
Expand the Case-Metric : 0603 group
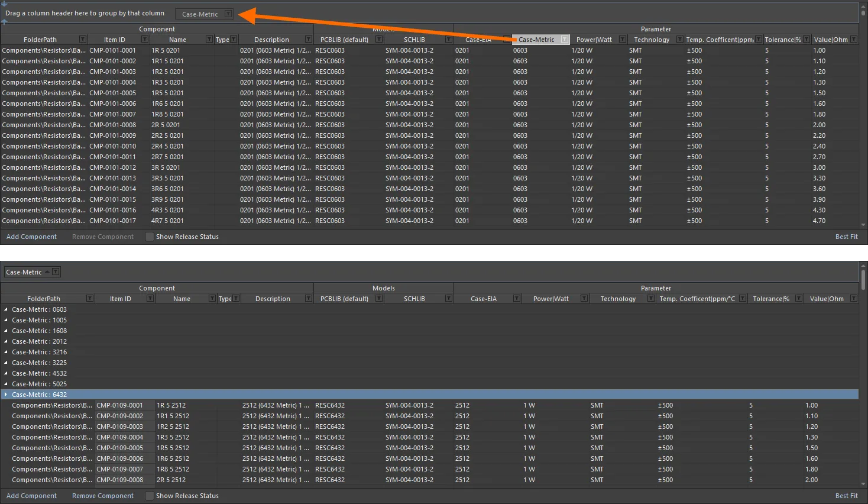(6, 309)
